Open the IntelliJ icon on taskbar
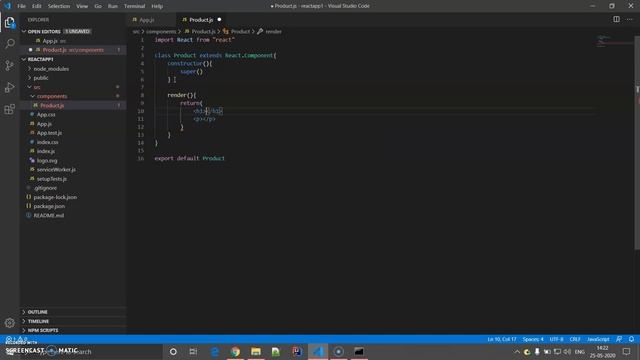Viewport: 640px width, 360px height. [x=297, y=351]
